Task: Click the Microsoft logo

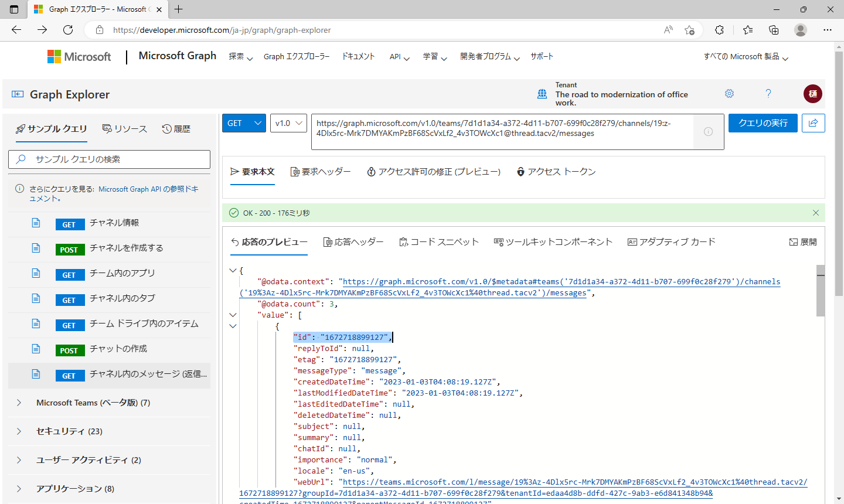Action: tap(79, 56)
